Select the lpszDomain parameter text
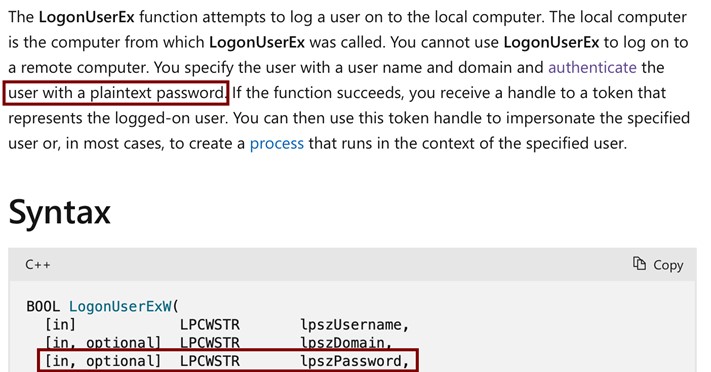Viewport: 711px width, 372px height. click(346, 342)
